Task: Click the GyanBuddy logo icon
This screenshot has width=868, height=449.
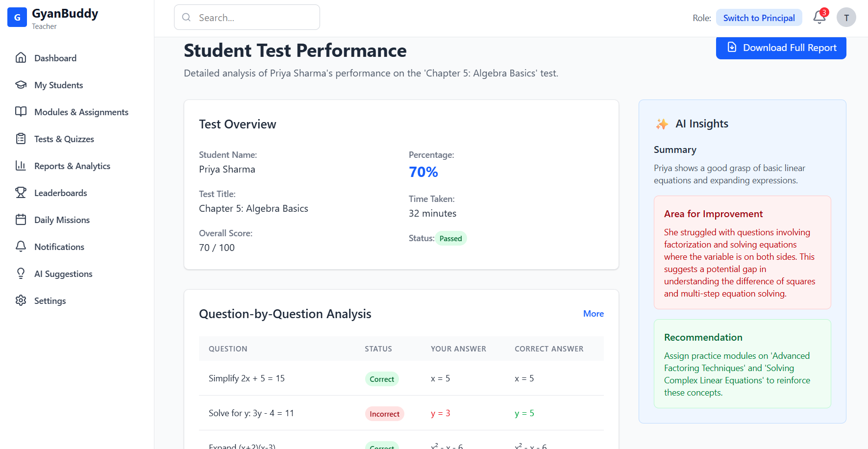Action: pyautogui.click(x=17, y=18)
